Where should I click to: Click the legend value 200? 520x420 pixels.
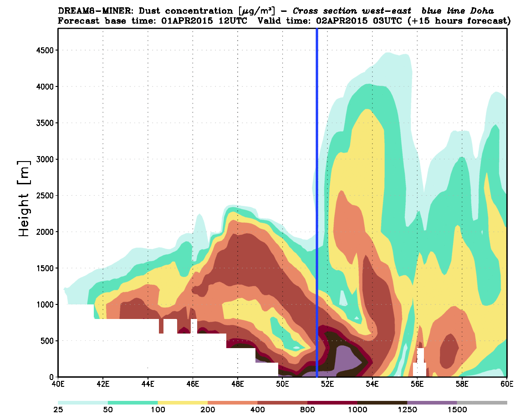[x=208, y=410]
